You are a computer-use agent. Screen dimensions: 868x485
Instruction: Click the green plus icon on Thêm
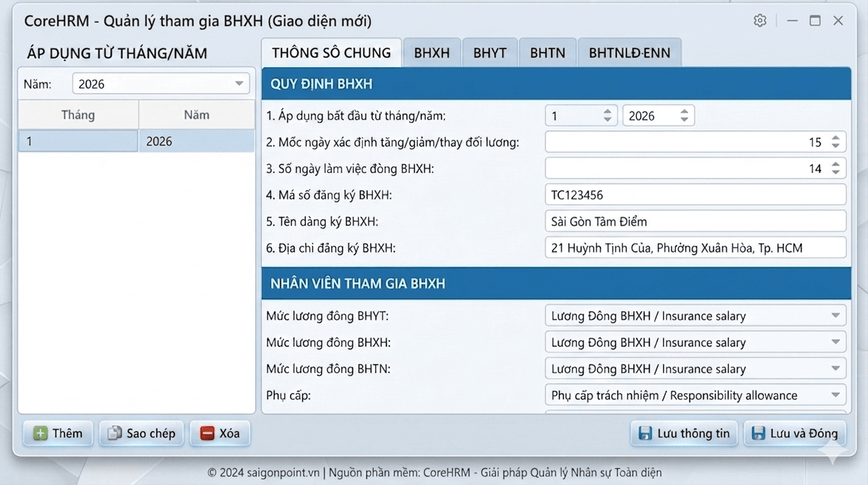pyautogui.click(x=40, y=433)
